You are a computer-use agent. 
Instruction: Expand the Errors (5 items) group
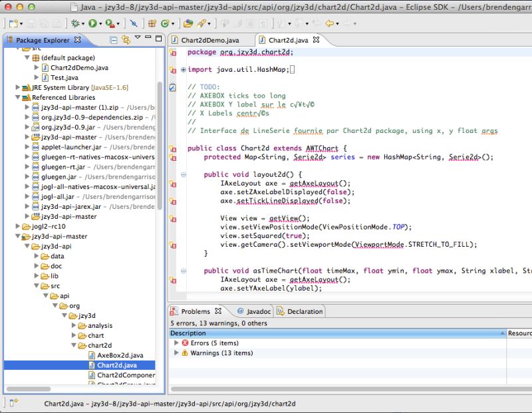[x=176, y=342]
